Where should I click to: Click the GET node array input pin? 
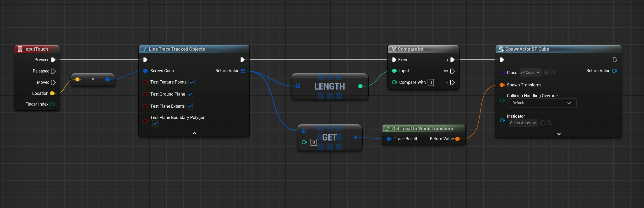click(304, 131)
